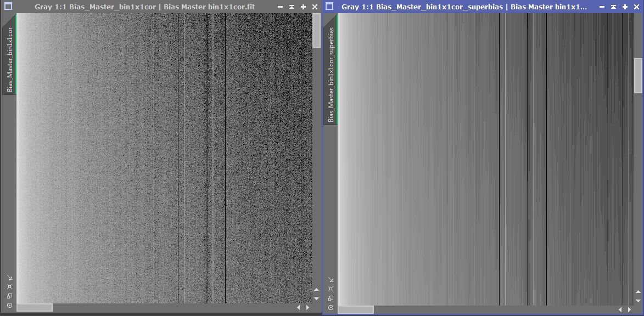Click the circular target icon in superbias window
644x316 pixels.
point(331,307)
